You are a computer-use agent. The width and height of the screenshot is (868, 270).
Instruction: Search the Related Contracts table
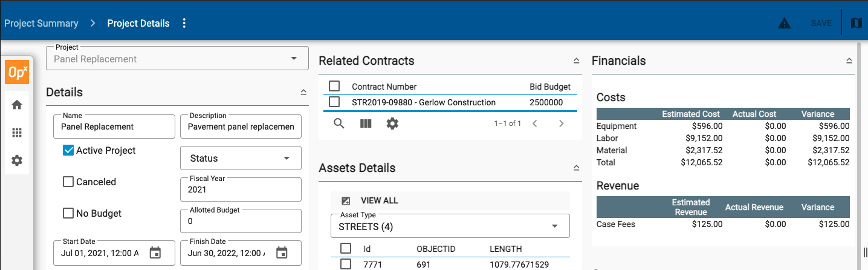tap(339, 123)
